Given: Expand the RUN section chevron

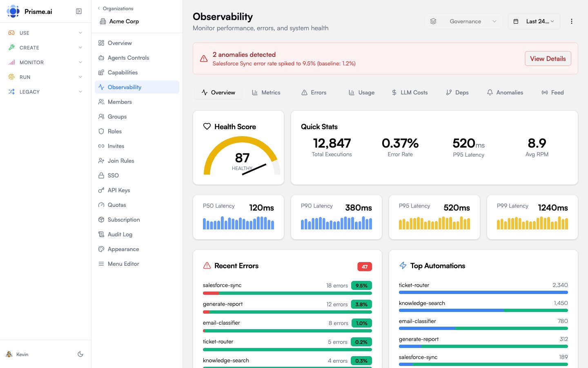Looking at the screenshot, I should click(80, 77).
